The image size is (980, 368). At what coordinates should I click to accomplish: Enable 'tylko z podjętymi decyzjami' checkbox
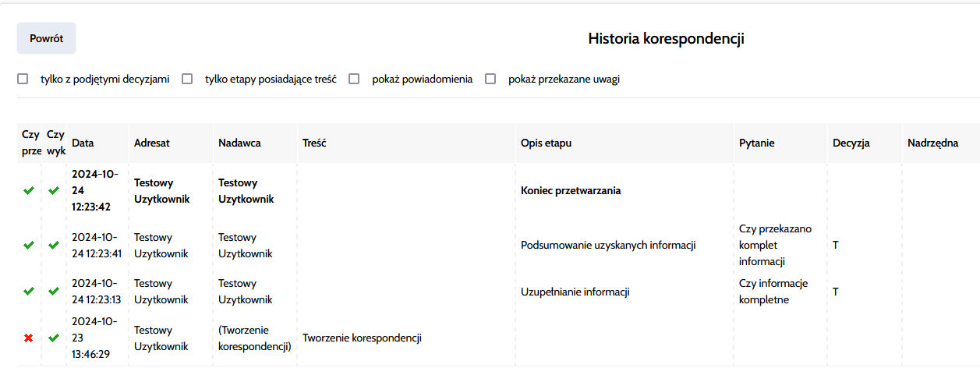23,79
